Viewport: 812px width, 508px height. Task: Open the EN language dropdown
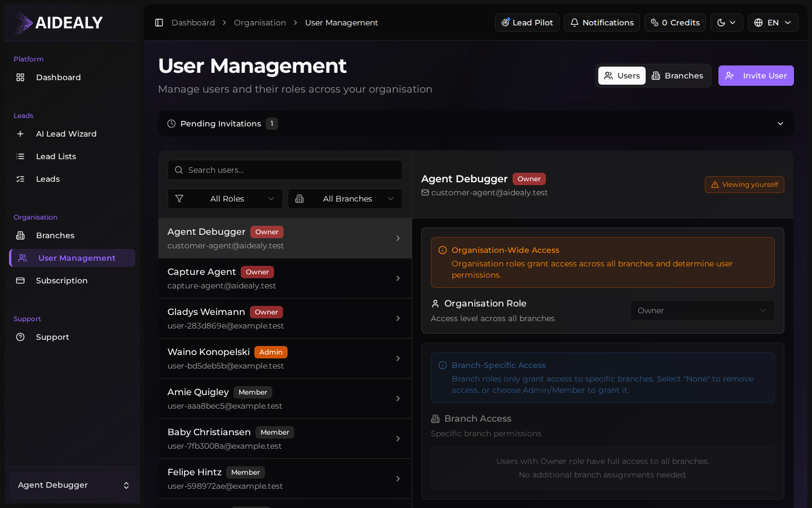tap(773, 23)
